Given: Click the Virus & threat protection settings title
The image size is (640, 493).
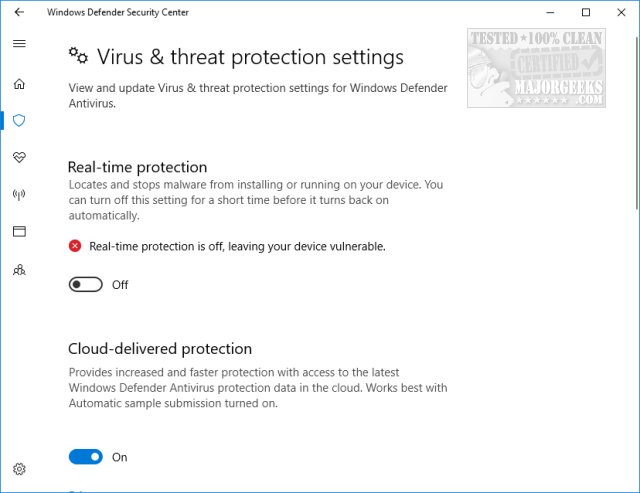Looking at the screenshot, I should [x=250, y=57].
